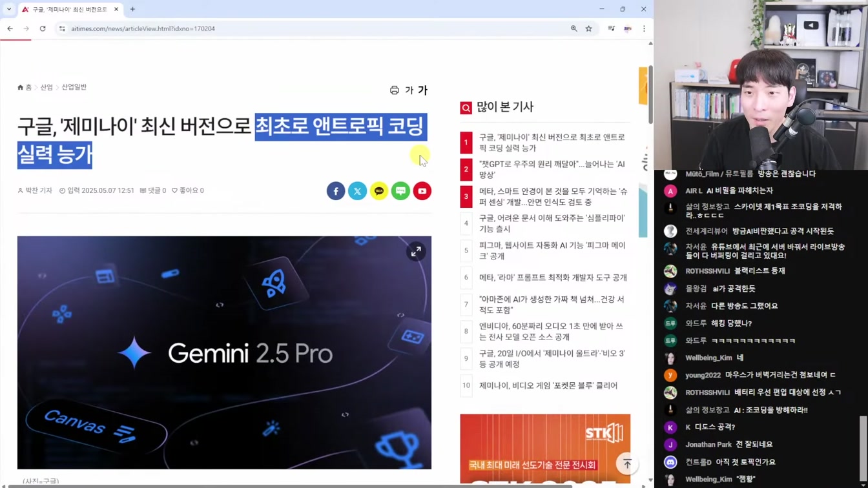Click the browser forward arrow
The height and width of the screenshot is (488, 868).
pyautogui.click(x=26, y=28)
